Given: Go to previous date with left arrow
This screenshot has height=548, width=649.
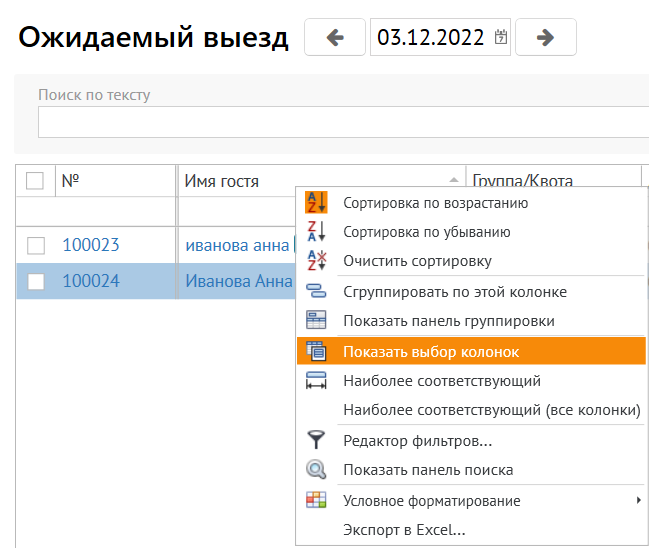Looking at the screenshot, I should [x=335, y=37].
